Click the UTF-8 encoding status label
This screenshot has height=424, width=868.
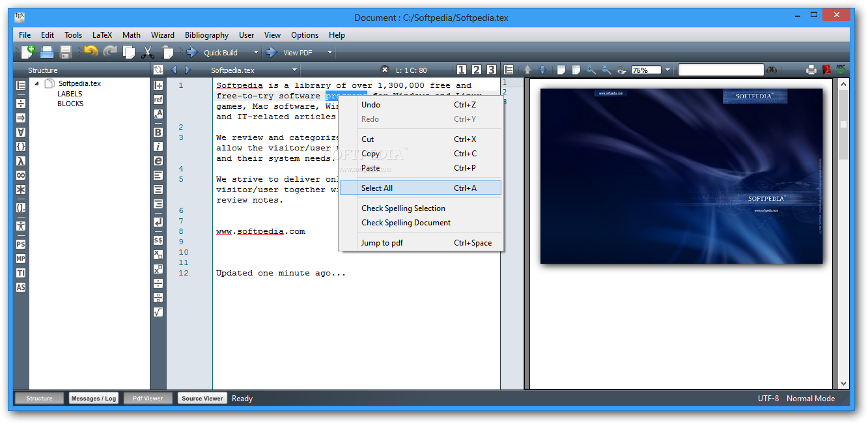click(768, 398)
